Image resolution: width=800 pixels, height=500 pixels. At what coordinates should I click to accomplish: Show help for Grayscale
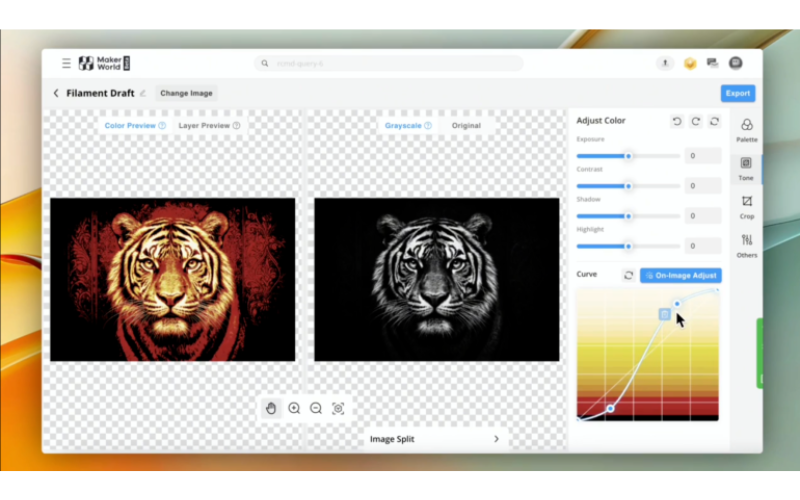428,126
